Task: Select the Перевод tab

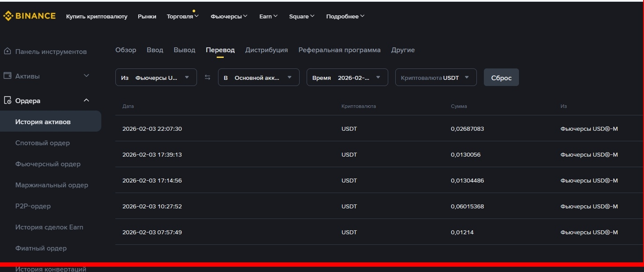Action: point(220,50)
